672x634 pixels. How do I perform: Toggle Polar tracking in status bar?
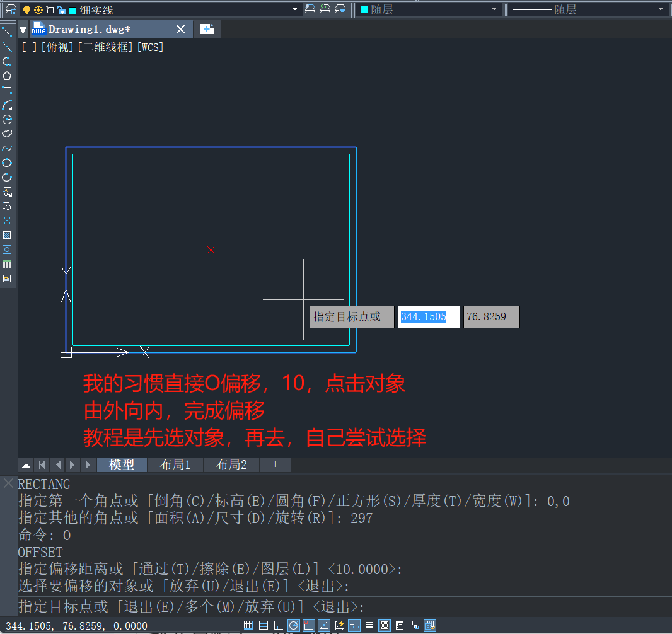point(294,625)
